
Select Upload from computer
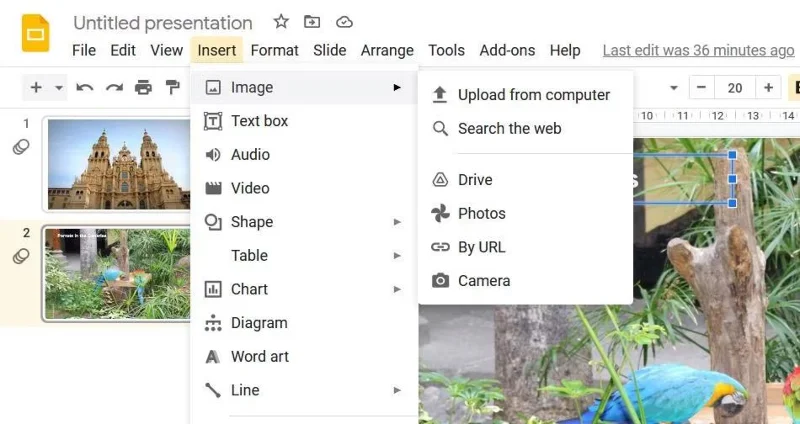pos(526,95)
